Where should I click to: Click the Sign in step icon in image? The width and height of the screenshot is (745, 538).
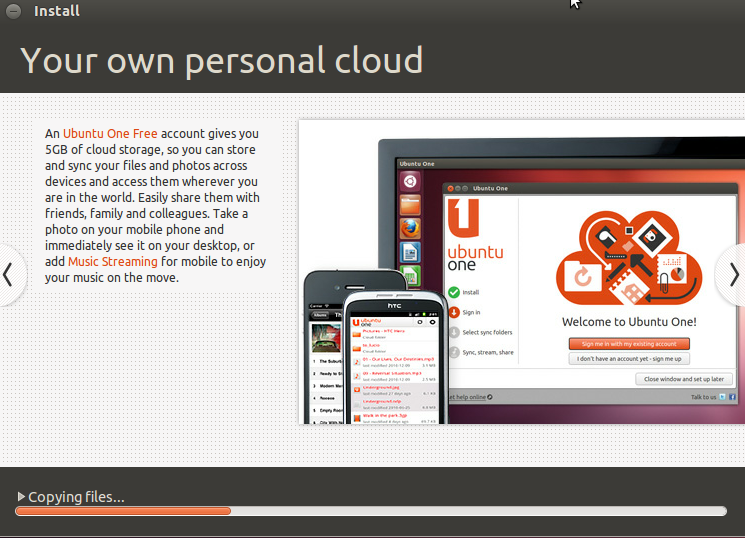(454, 312)
